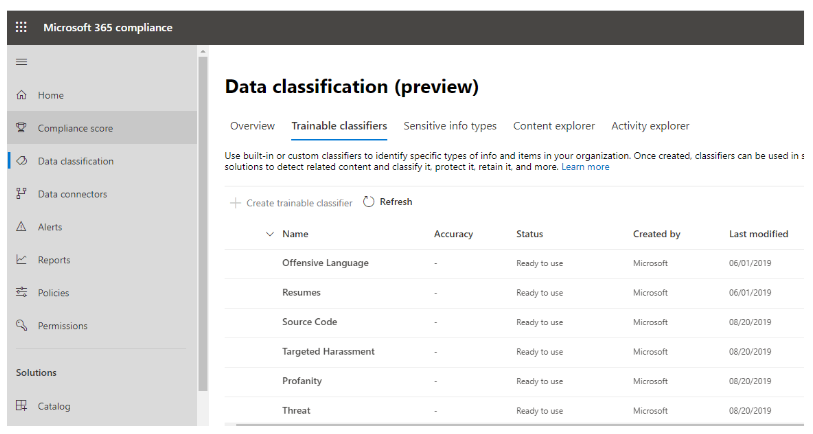The height and width of the screenshot is (434, 813).
Task: Follow the Learn more link
Action: coord(585,167)
